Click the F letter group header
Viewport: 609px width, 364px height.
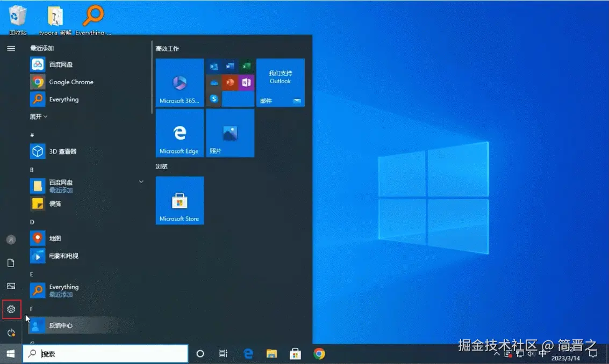point(32,309)
